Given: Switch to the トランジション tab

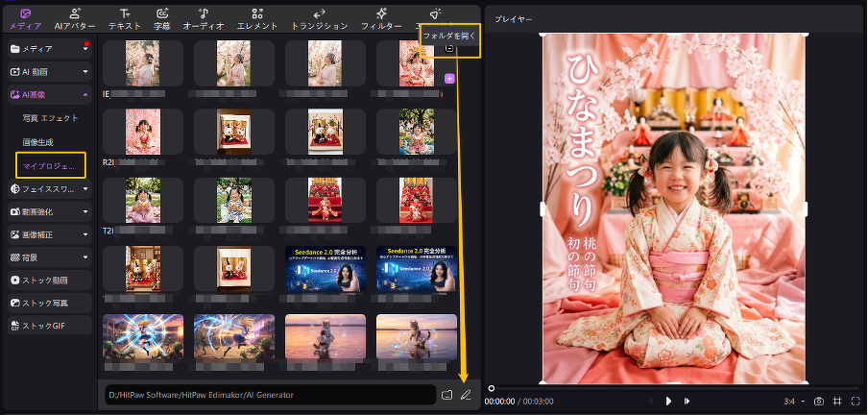Looking at the screenshot, I should pyautogui.click(x=319, y=19).
